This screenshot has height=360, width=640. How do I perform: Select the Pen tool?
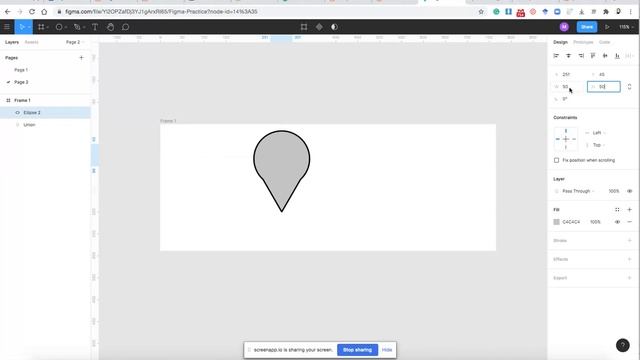click(x=77, y=27)
